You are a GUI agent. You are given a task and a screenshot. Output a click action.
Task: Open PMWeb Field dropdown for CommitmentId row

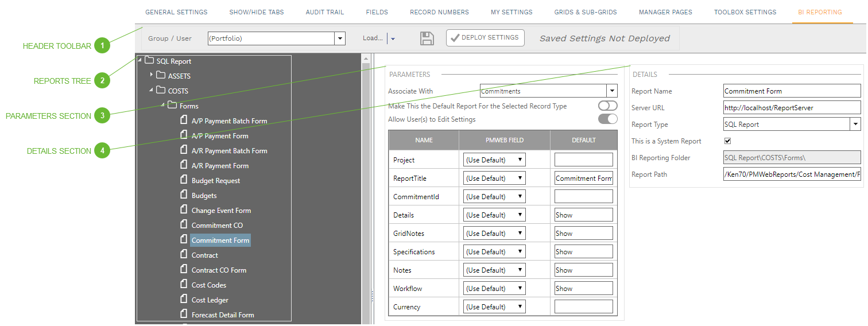494,196
